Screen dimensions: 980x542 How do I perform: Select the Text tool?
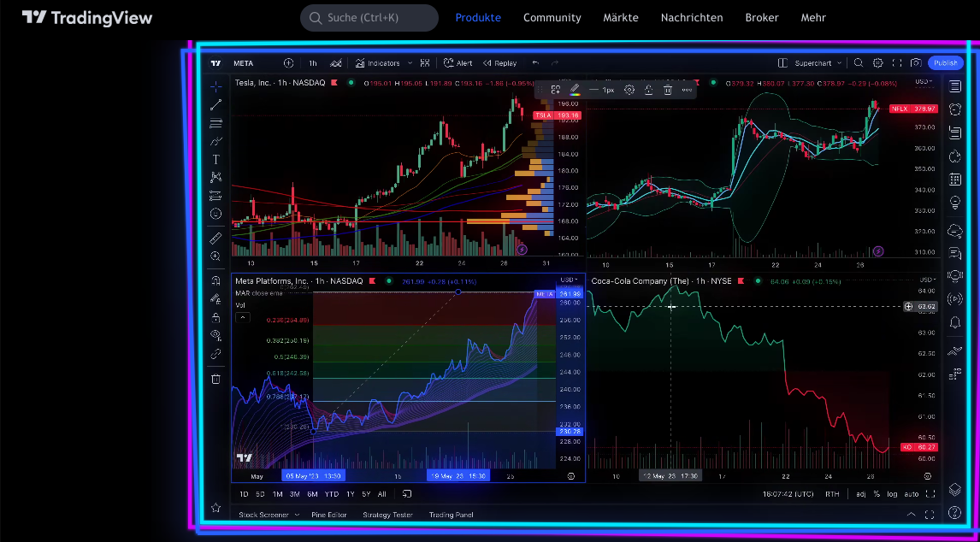tap(215, 159)
